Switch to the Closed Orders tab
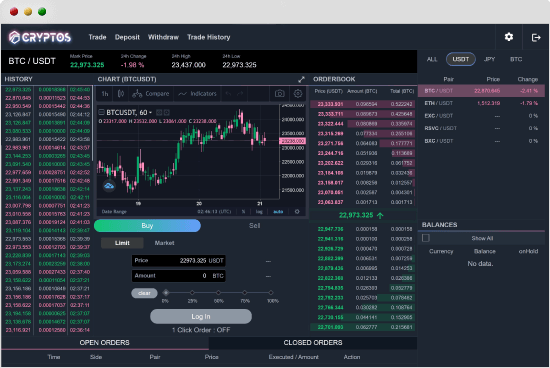550x368 pixels. tap(313, 343)
